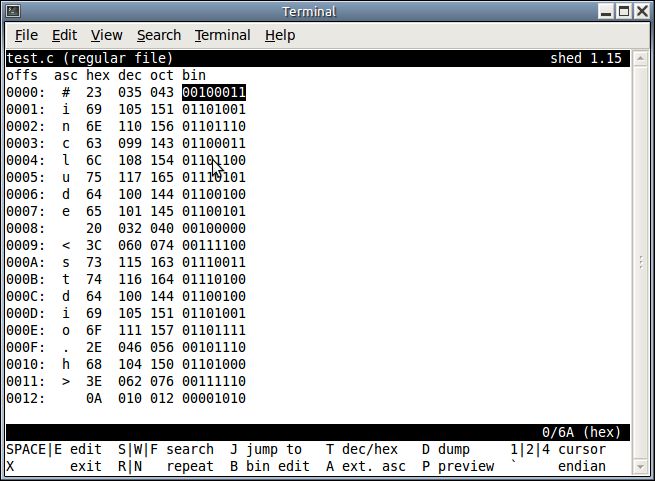The image size is (655, 481).
Task: Click decimal 046 in row 000F
Action: click(130, 347)
